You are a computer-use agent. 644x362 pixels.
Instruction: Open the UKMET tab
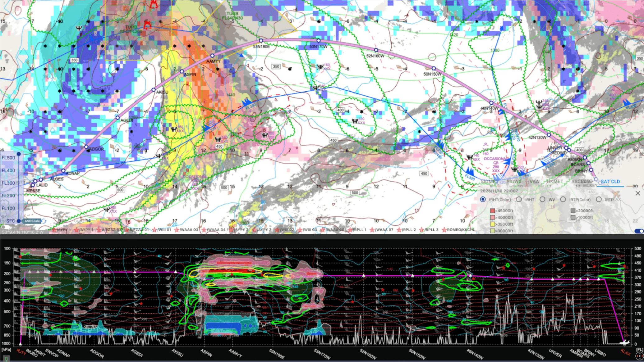tap(555, 181)
